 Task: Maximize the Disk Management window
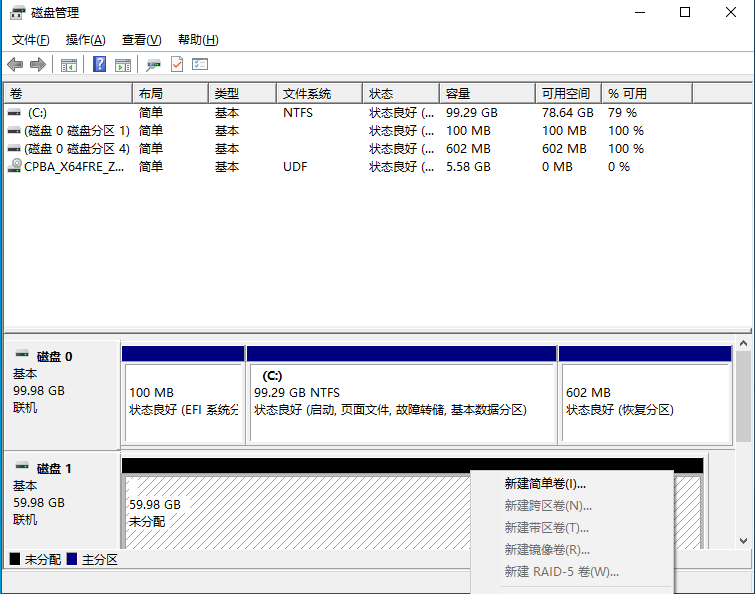[x=685, y=13]
